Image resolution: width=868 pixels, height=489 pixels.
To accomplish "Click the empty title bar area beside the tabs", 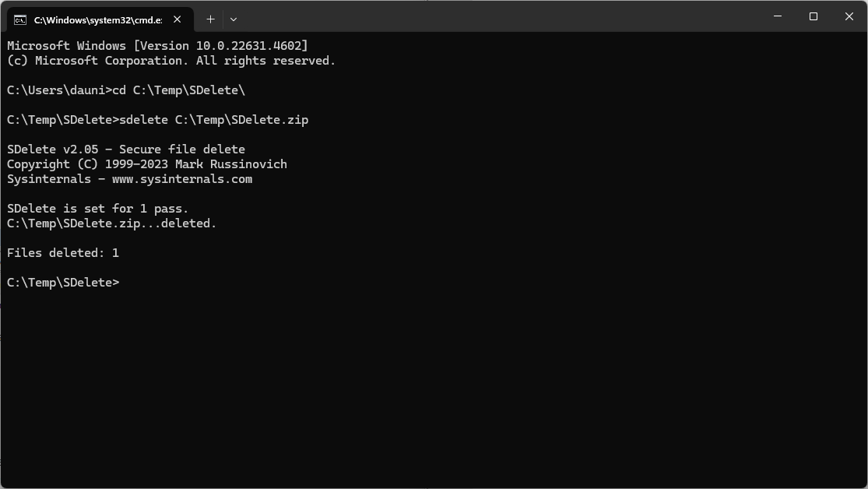I will click(x=498, y=16).
